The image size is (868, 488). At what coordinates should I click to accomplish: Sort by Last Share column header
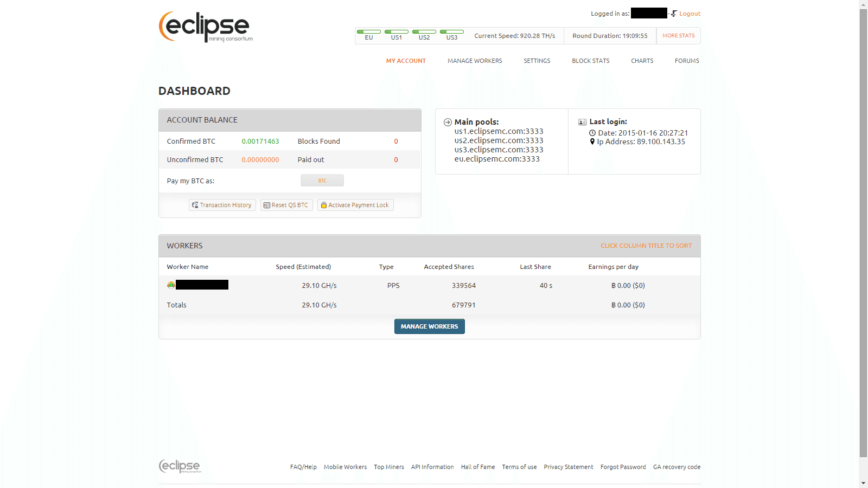tap(535, 267)
